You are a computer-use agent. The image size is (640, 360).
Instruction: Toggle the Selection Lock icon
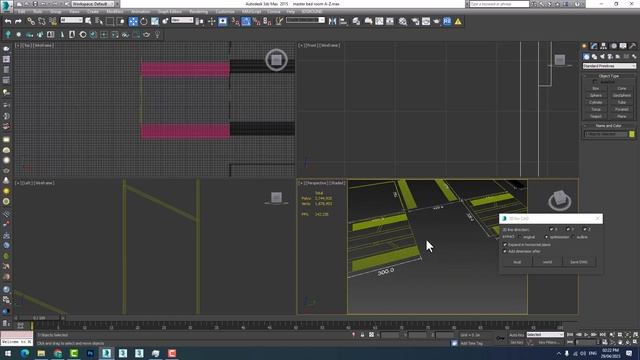[362, 335]
